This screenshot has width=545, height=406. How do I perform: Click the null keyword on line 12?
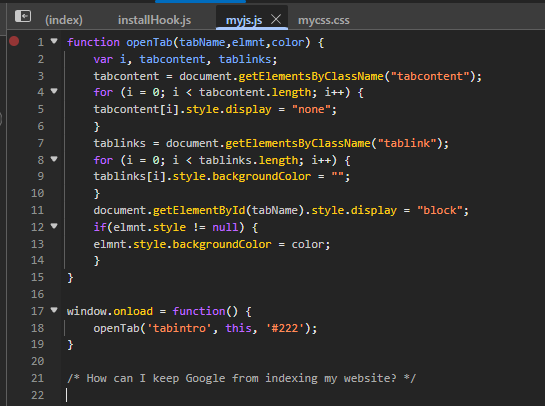point(225,227)
